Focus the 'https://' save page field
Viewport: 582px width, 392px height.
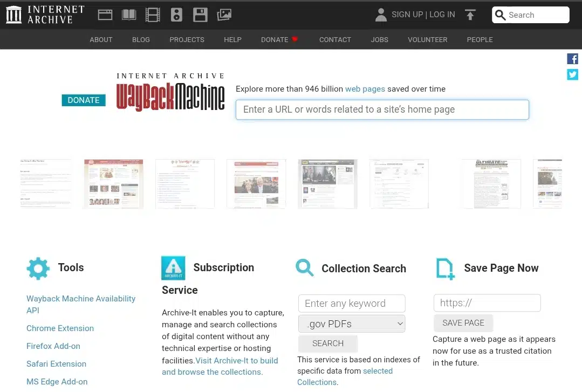(487, 303)
